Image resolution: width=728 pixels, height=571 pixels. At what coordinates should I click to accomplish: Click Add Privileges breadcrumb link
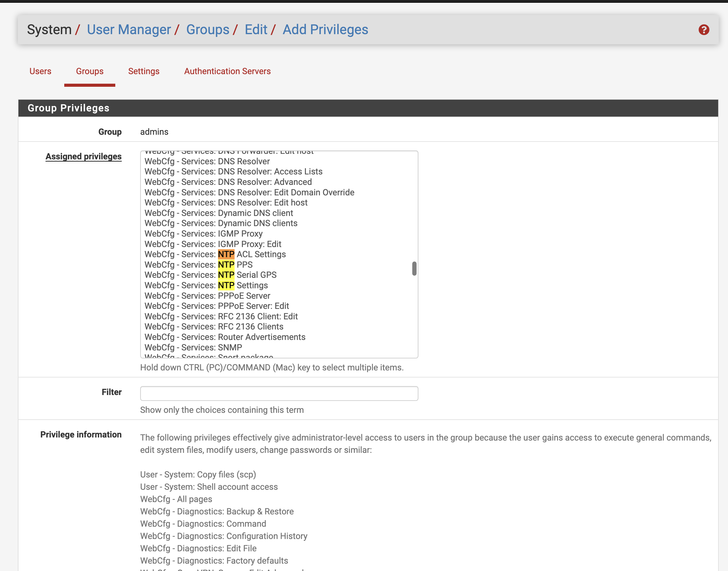(325, 30)
